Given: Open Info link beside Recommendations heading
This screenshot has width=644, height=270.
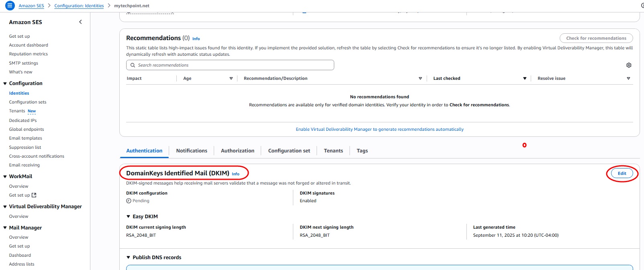Looking at the screenshot, I should click(x=196, y=39).
